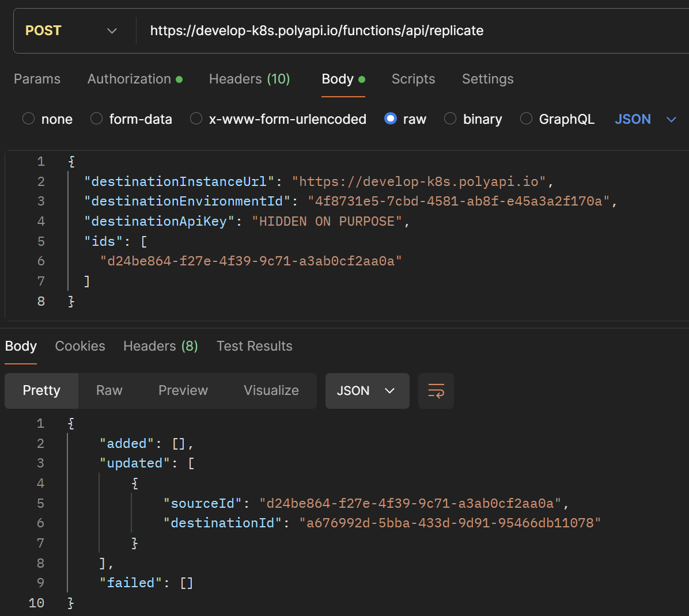Select the form-data radio button
The image size is (689, 616).
pos(97,119)
